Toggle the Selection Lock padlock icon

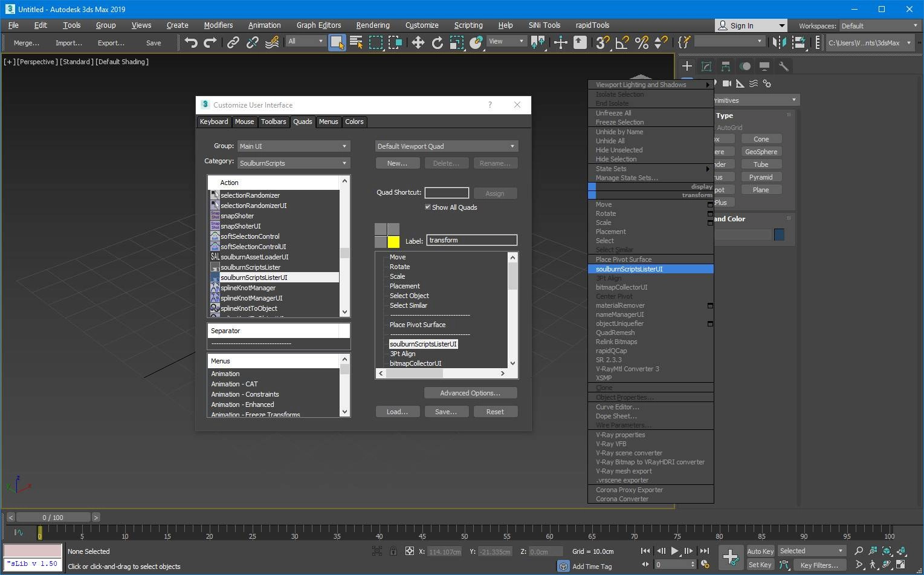(x=393, y=551)
